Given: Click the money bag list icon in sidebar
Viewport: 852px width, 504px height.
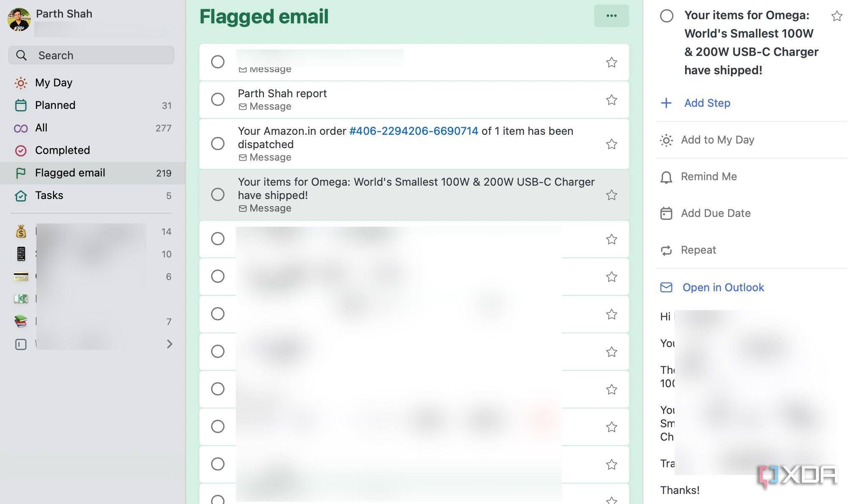Looking at the screenshot, I should [20, 232].
